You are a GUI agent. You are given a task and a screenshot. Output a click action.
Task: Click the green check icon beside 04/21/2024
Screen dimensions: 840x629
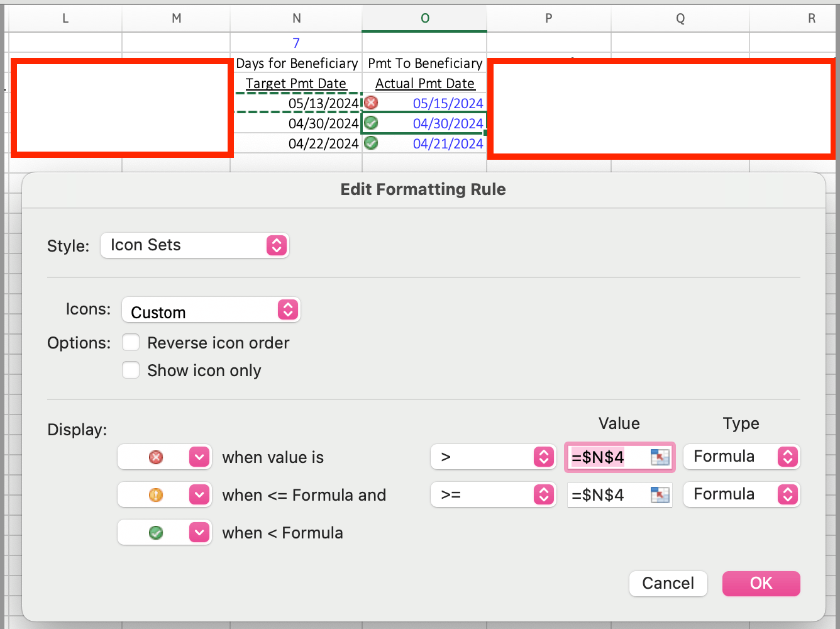pyautogui.click(x=372, y=143)
